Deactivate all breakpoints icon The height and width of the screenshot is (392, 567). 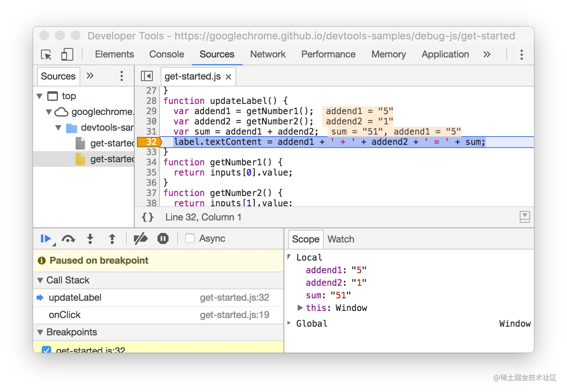point(141,239)
